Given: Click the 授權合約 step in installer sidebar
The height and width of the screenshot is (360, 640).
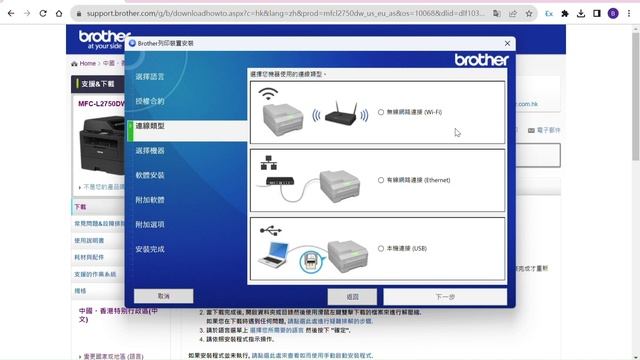Looking at the screenshot, I should pos(150,101).
